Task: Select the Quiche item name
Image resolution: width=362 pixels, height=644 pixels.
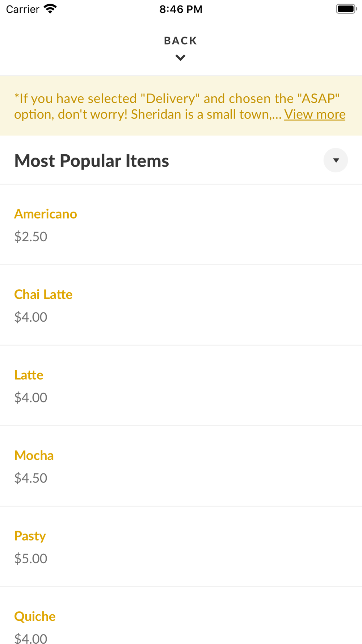Action: 35,616
